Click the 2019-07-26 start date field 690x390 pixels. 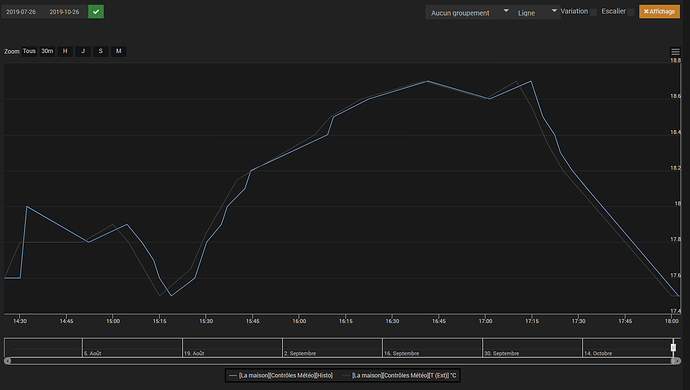tap(21, 12)
